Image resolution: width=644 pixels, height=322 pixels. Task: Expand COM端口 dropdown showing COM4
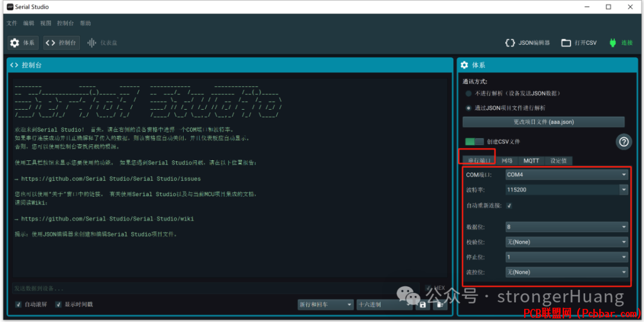pos(566,175)
